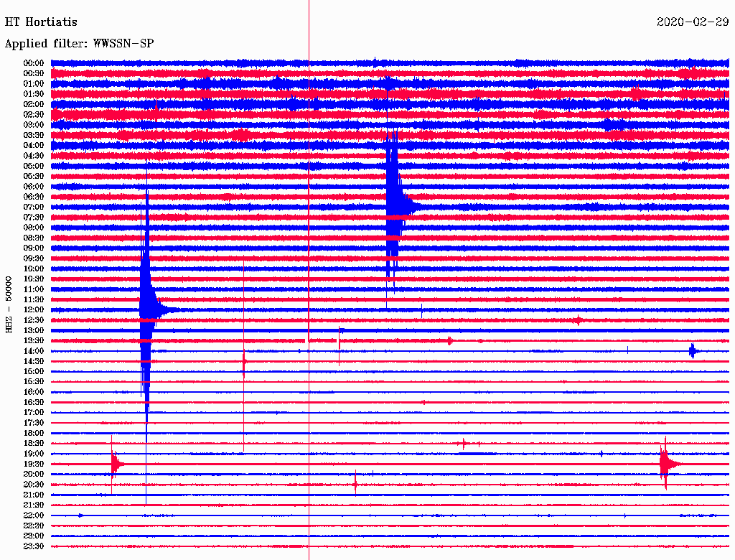735x560 pixels.
Task: Select the 05:30 time row label
Action: click(x=34, y=177)
